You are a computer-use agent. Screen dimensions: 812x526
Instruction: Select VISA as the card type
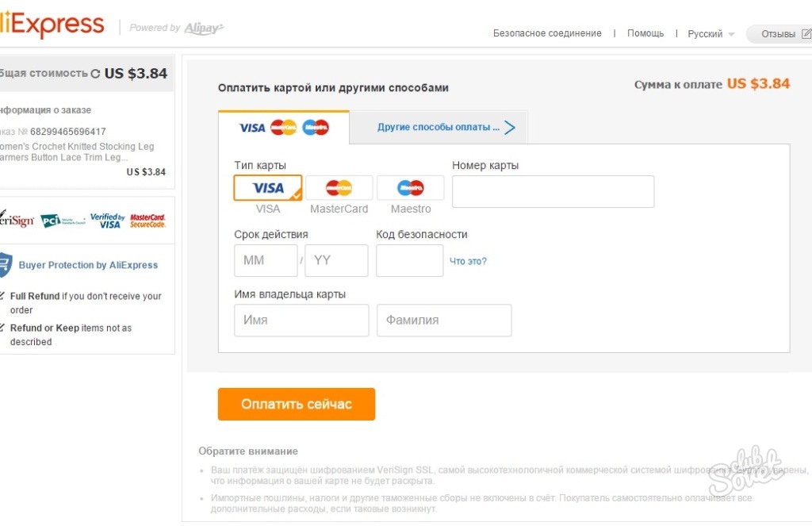point(268,187)
